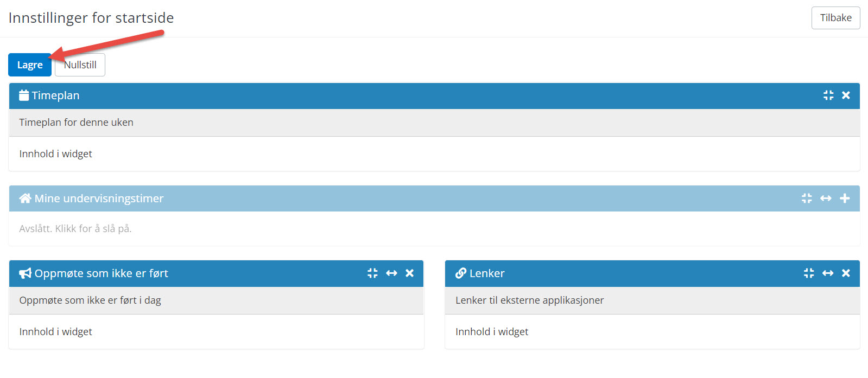
Task: Collapse the Mine undervisningstimer widget
Action: [807, 198]
